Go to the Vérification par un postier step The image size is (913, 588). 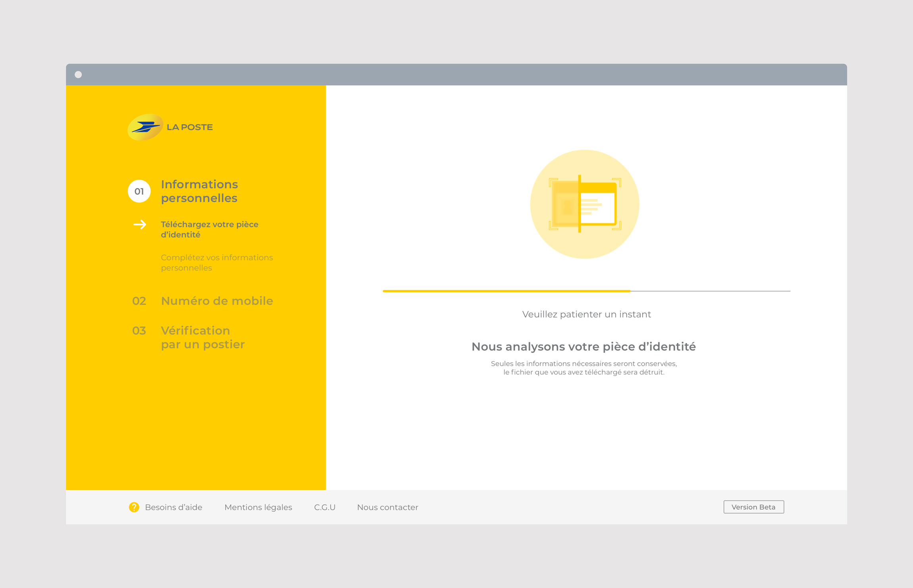pyautogui.click(x=202, y=337)
